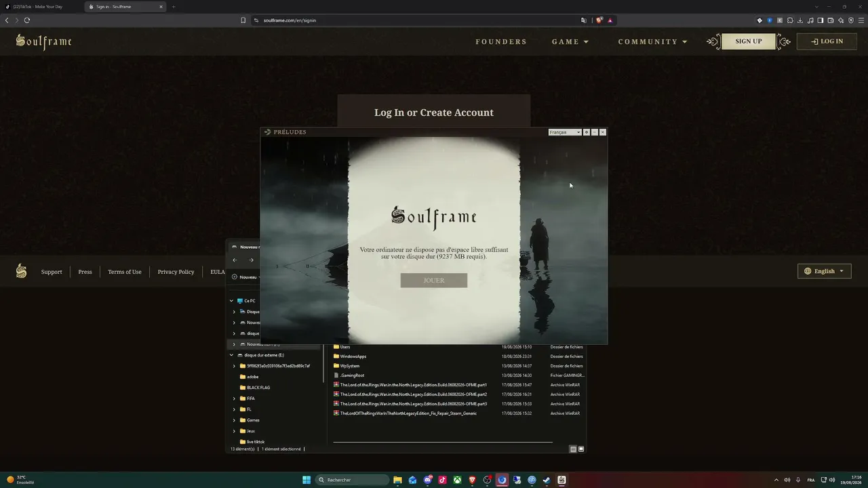Open Steam from the taskbar

coord(547,480)
